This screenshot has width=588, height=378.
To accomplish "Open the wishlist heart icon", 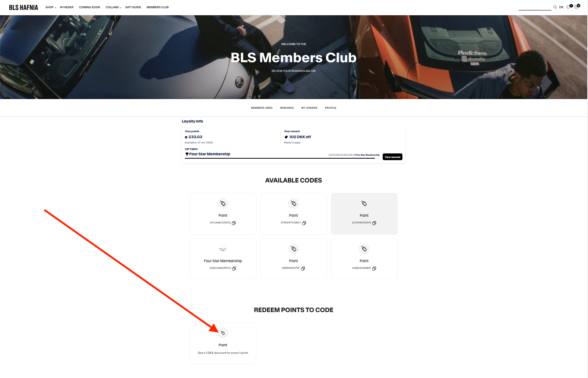I will click(568, 7).
